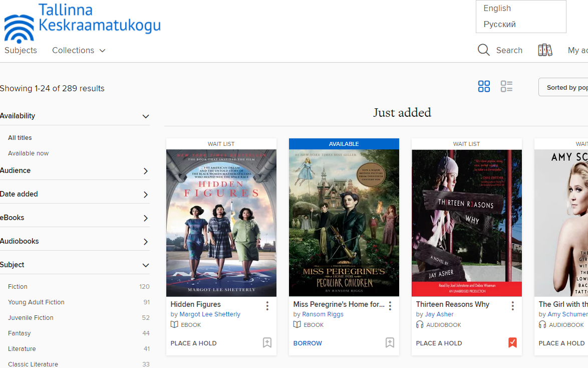588x368 pixels.
Task: Open The Girl with th... title link
Action: (x=563, y=304)
